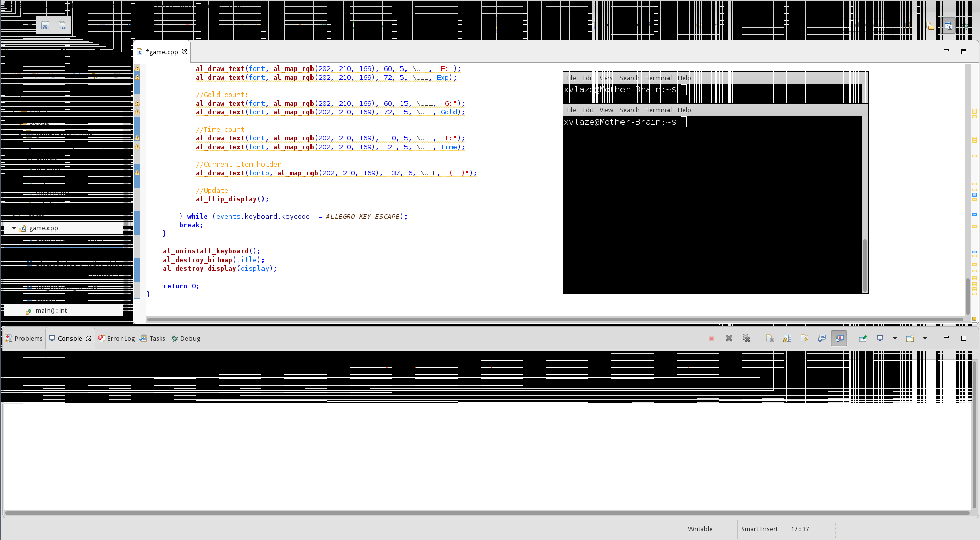Image resolution: width=980 pixels, height=540 pixels.
Task: Click the Display Selected Console icon
Action: 880,338
